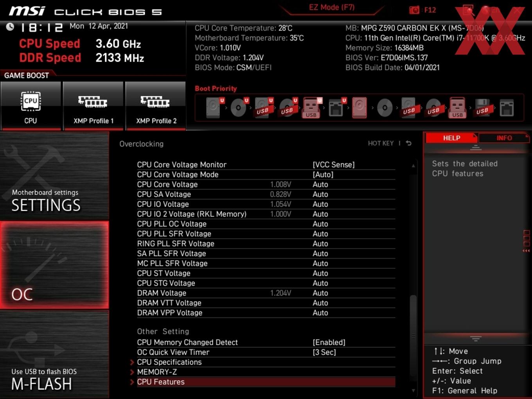Select the UEFI network boot icon

pos(336,108)
